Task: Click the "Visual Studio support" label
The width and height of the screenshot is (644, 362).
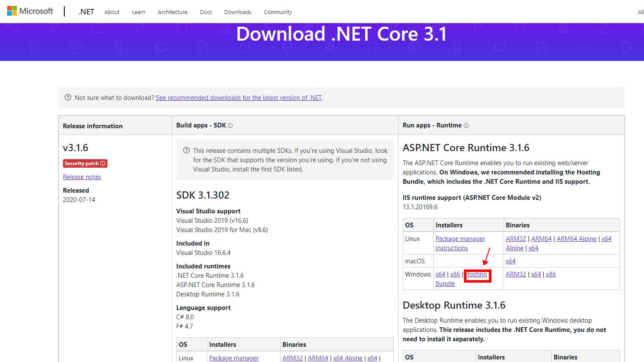Action: point(208,211)
